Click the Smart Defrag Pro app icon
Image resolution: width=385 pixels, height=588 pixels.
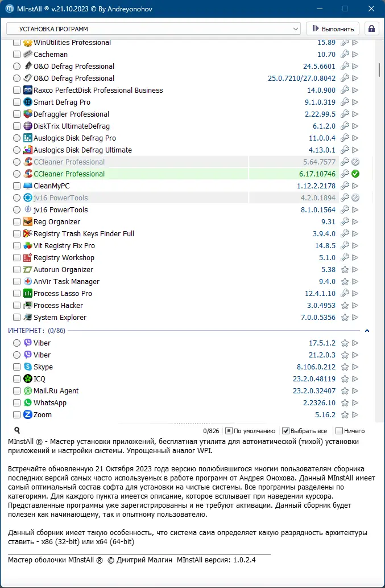pyautogui.click(x=28, y=102)
